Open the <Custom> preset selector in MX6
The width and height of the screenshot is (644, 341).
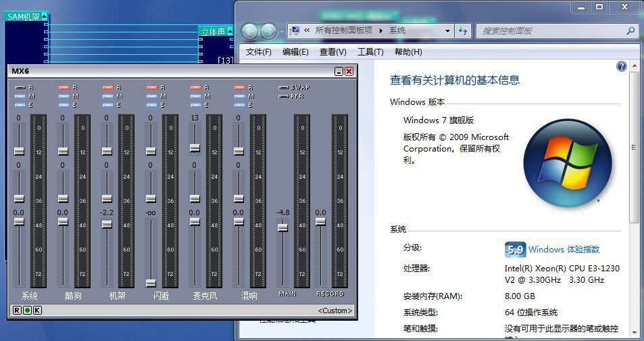click(335, 311)
